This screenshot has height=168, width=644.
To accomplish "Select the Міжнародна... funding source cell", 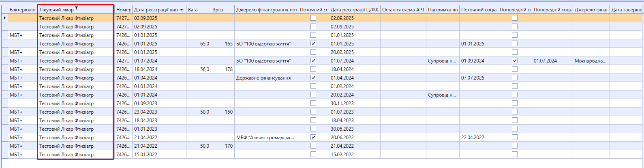I will (x=591, y=61).
